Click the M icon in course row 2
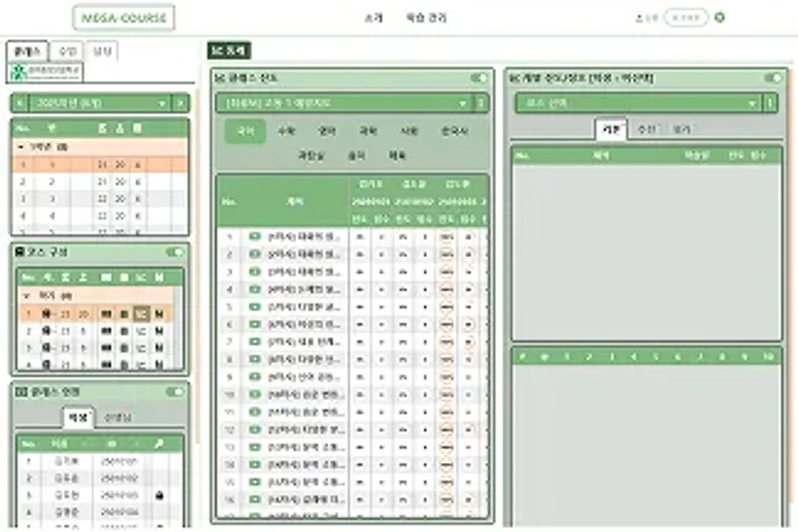This screenshot has width=798, height=532. 159,331
